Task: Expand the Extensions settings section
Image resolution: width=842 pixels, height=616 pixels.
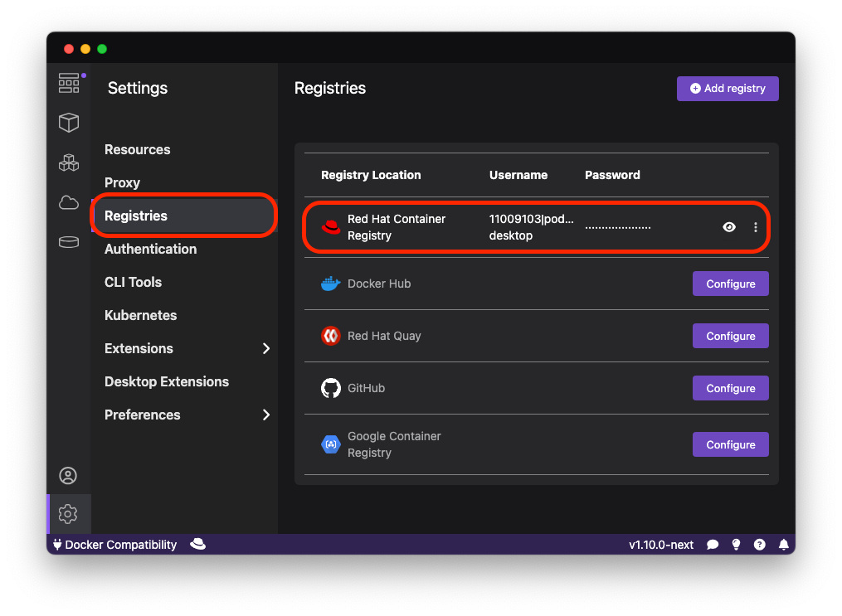Action: tap(265, 349)
